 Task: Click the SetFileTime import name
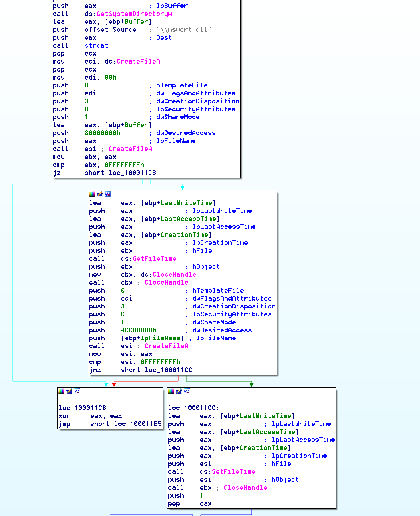[x=233, y=472]
